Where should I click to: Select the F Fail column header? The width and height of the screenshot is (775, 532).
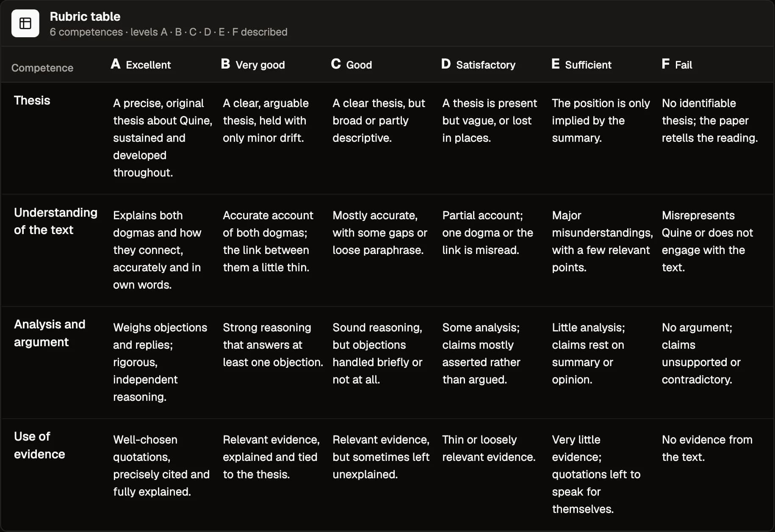click(677, 64)
